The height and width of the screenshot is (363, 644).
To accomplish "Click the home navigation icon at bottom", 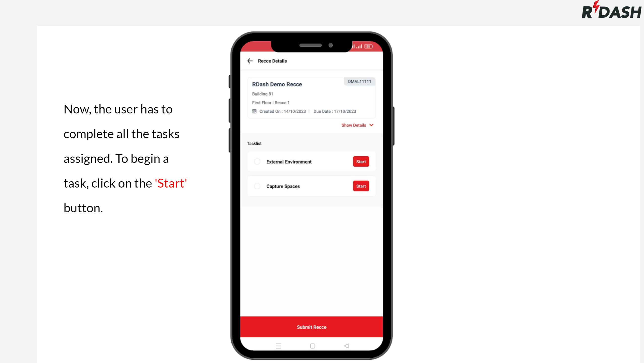I will coord(312,346).
